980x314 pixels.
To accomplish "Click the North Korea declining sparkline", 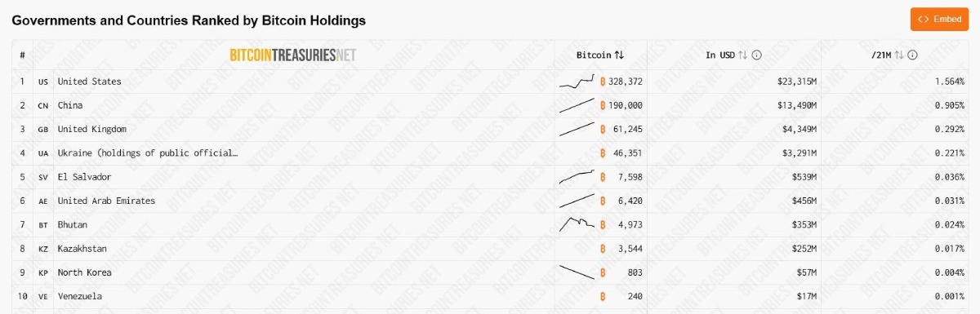I will pyautogui.click(x=577, y=272).
